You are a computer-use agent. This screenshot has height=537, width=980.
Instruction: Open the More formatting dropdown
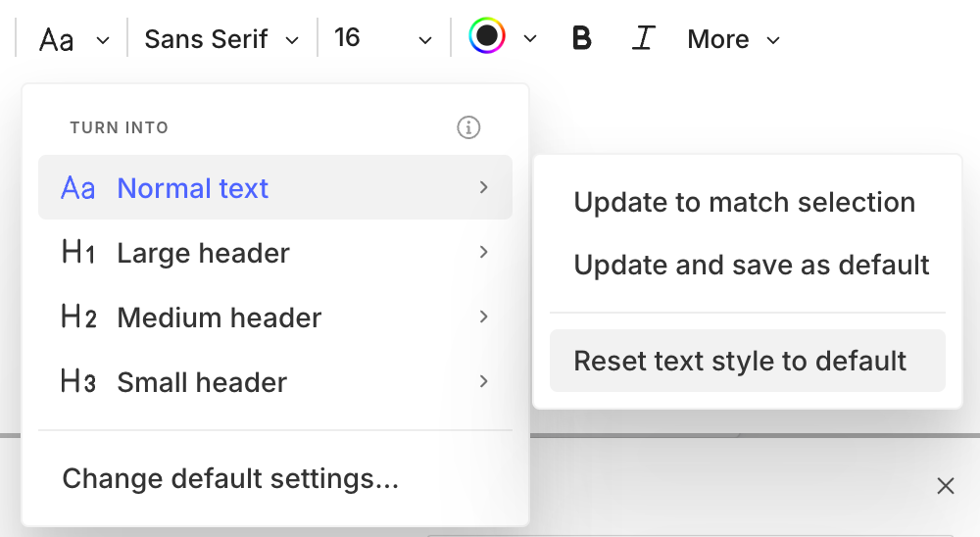point(734,39)
